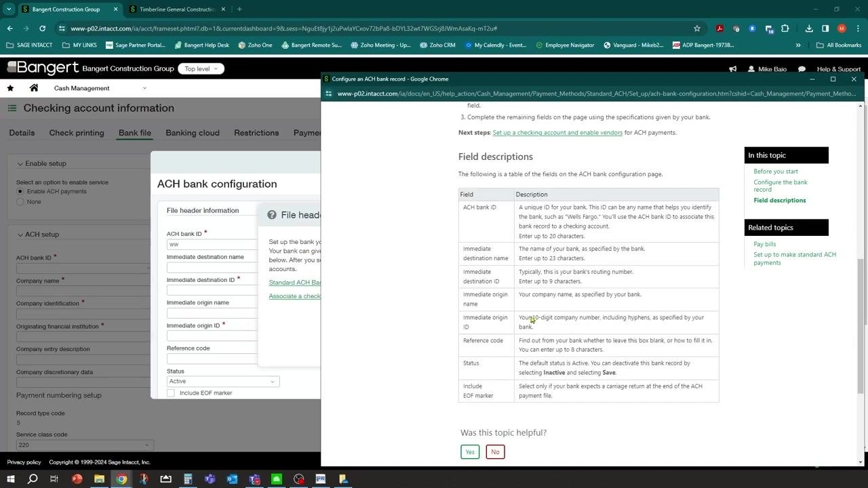The height and width of the screenshot is (488, 868).
Task: Open the chat bubble icon in header
Action: [x=802, y=69]
